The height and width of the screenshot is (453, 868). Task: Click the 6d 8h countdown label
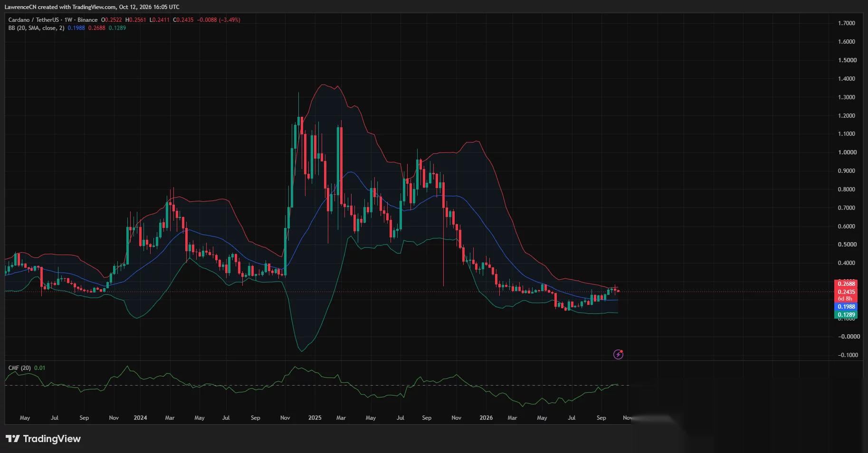[x=846, y=299]
